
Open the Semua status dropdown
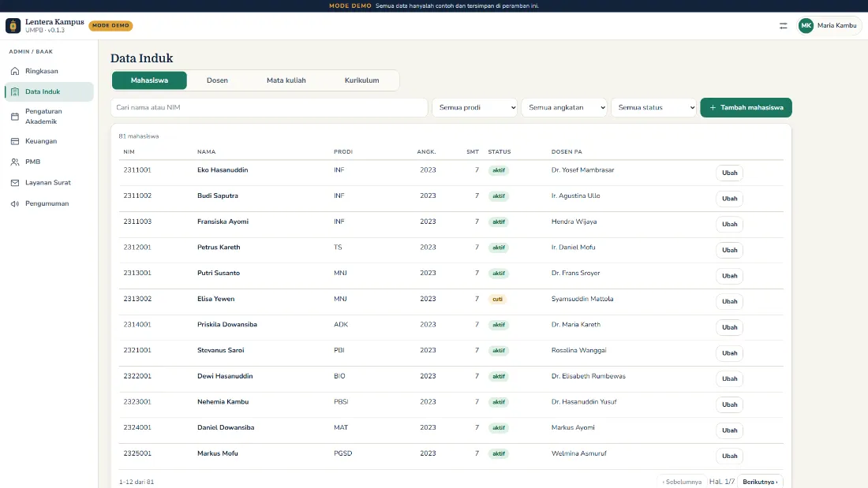[x=654, y=107]
